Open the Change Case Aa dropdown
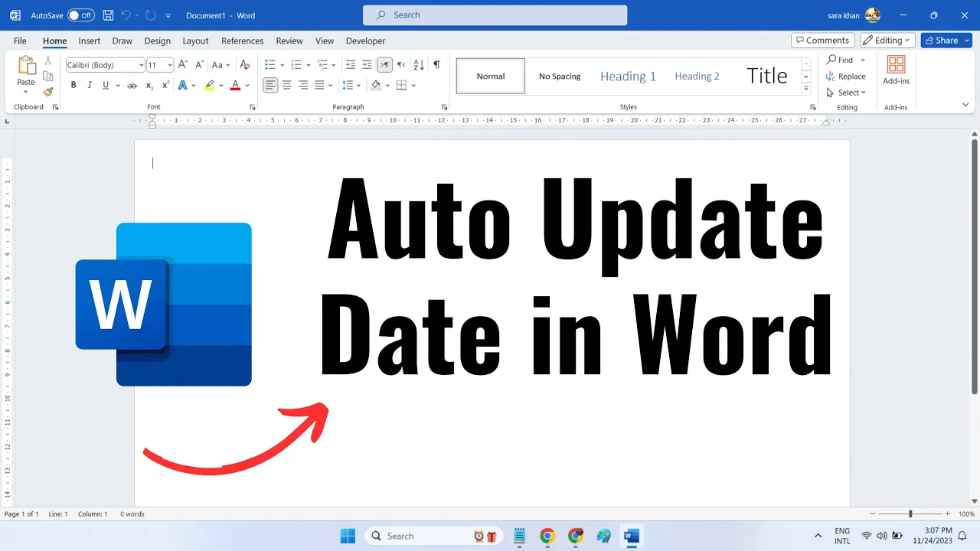Image resolution: width=980 pixels, height=551 pixels. pos(221,65)
